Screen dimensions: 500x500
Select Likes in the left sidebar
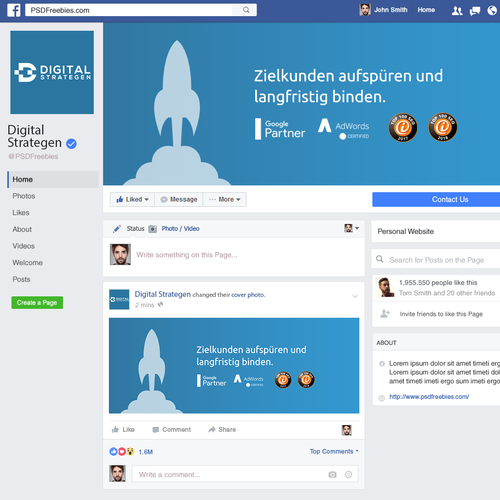pyautogui.click(x=21, y=213)
